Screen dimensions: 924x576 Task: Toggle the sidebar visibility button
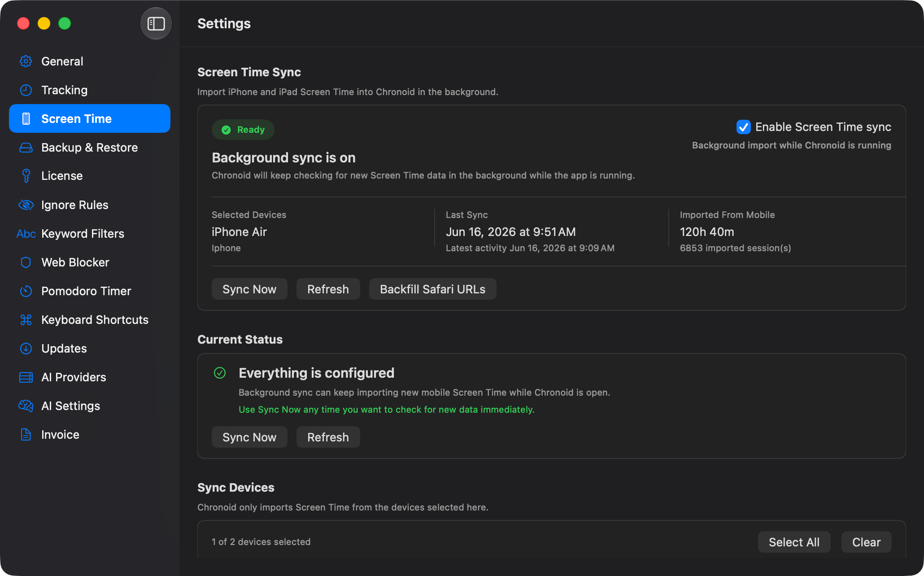point(156,23)
